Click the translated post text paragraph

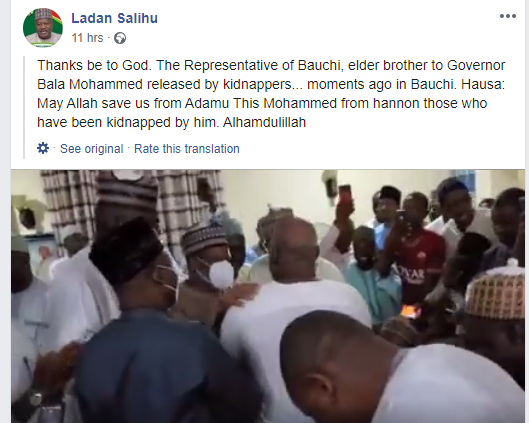(x=271, y=93)
